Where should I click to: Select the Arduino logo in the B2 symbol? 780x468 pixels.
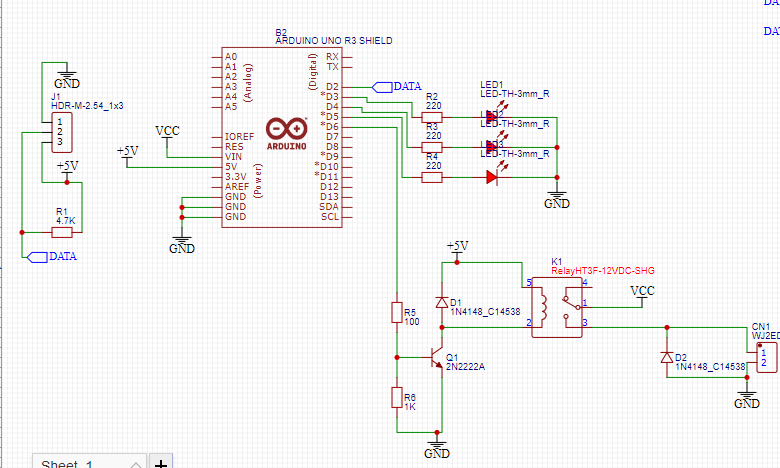tap(287, 133)
